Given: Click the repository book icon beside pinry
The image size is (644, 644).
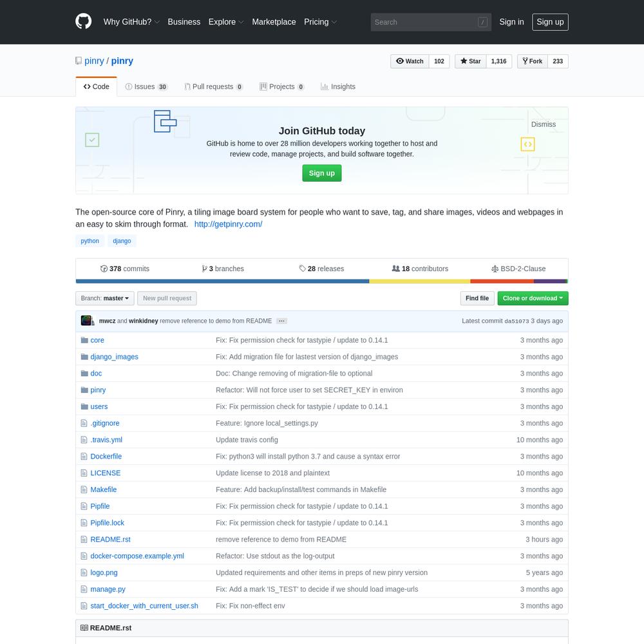Looking at the screenshot, I should click(79, 61).
